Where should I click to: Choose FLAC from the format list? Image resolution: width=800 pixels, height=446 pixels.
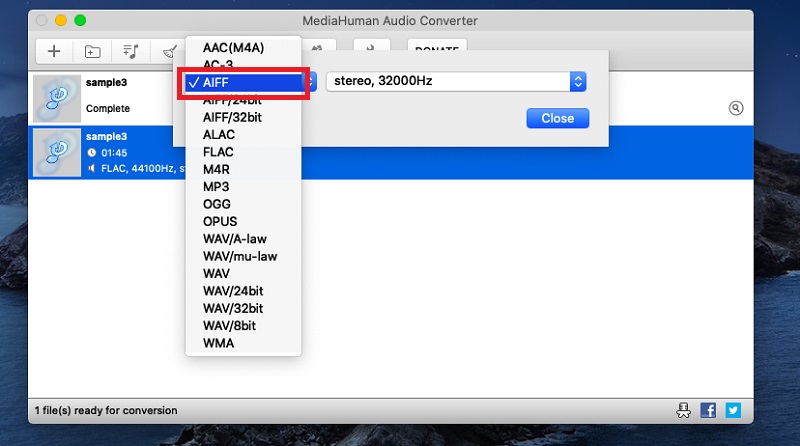coord(218,151)
